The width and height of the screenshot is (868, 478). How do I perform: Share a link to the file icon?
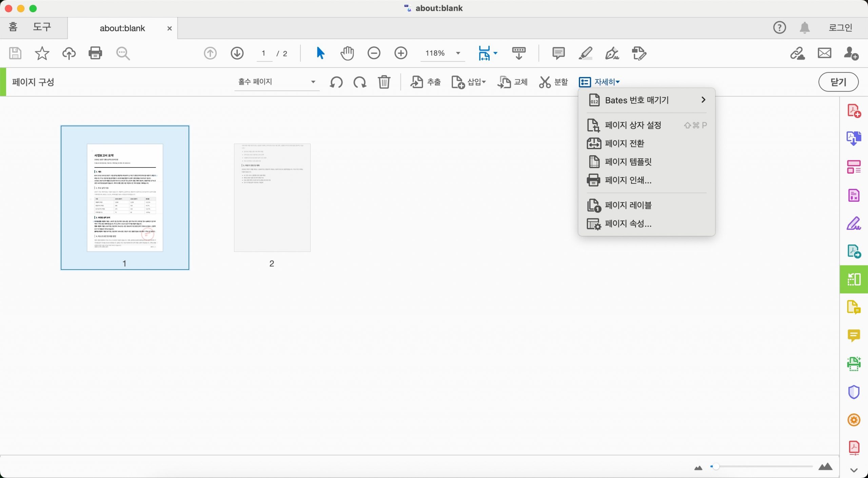797,53
